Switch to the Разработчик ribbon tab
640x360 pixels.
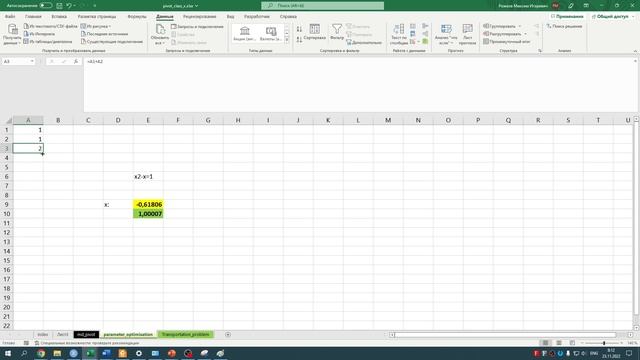click(257, 17)
